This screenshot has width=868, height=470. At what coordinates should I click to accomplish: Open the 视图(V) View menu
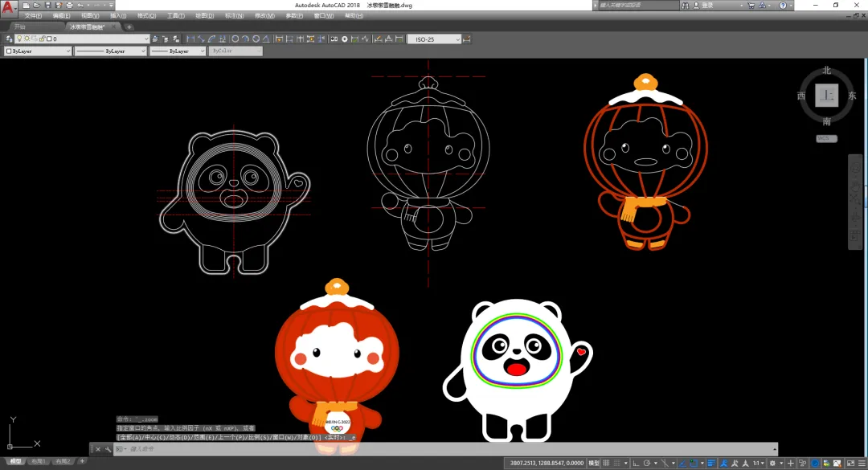[90, 15]
